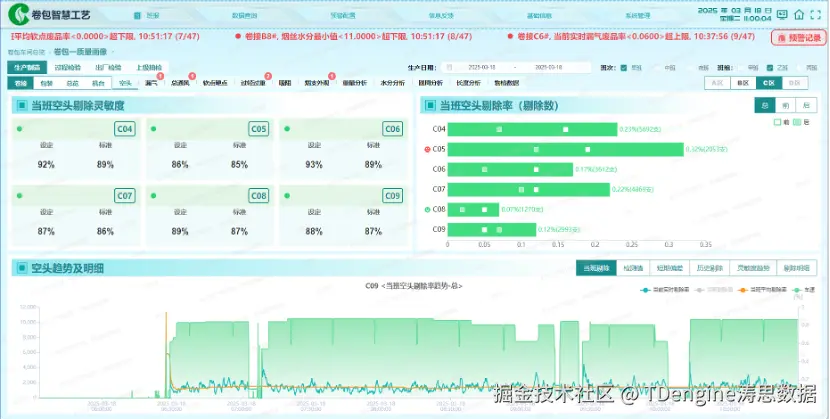Click the C07 machine badge
Screen dimensions: 830x420
click(x=125, y=196)
